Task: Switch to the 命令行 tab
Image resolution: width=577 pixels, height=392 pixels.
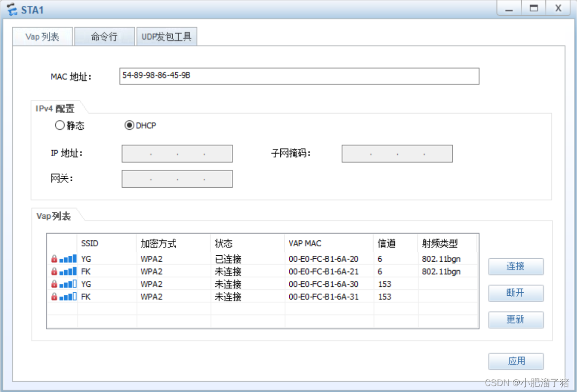Action: (104, 36)
